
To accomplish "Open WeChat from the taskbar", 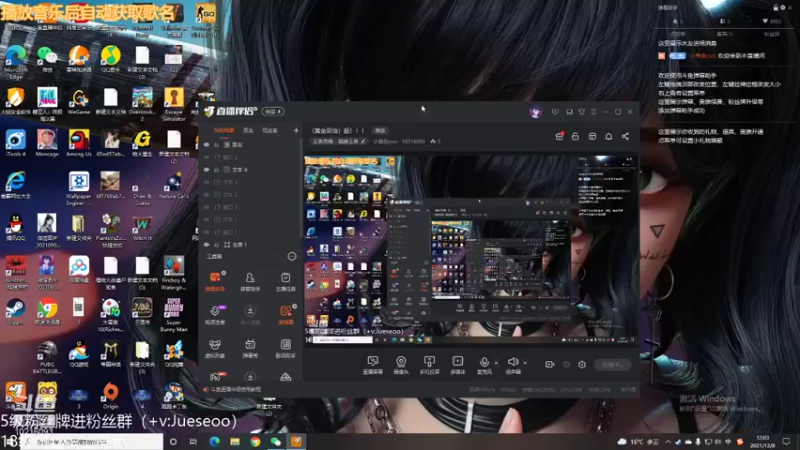I will click(276, 441).
